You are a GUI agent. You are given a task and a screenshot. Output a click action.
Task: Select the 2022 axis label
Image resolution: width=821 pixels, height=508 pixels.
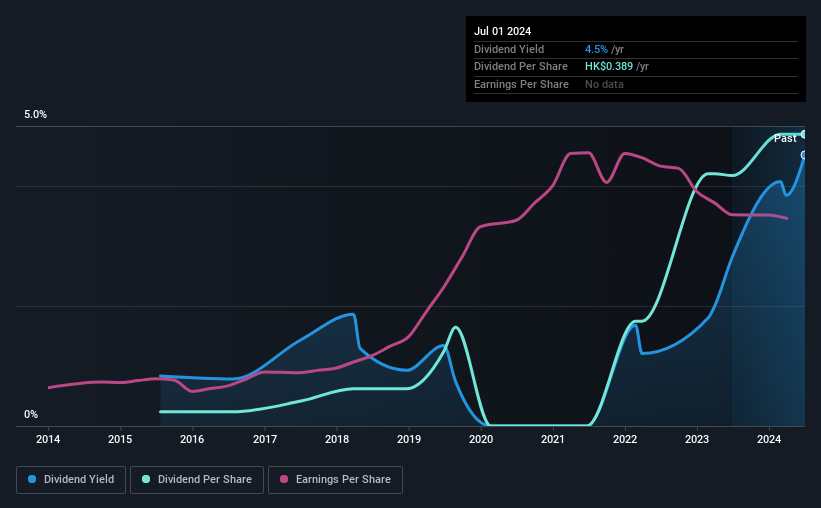pos(625,439)
